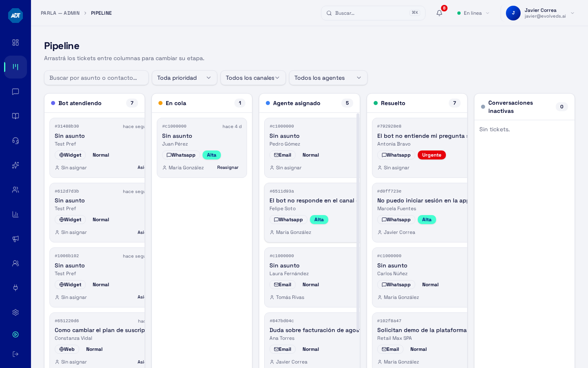Screen dimensions: 588x368
Task: Click María González assignee on Juan Pérez ticket
Action: 186,168
